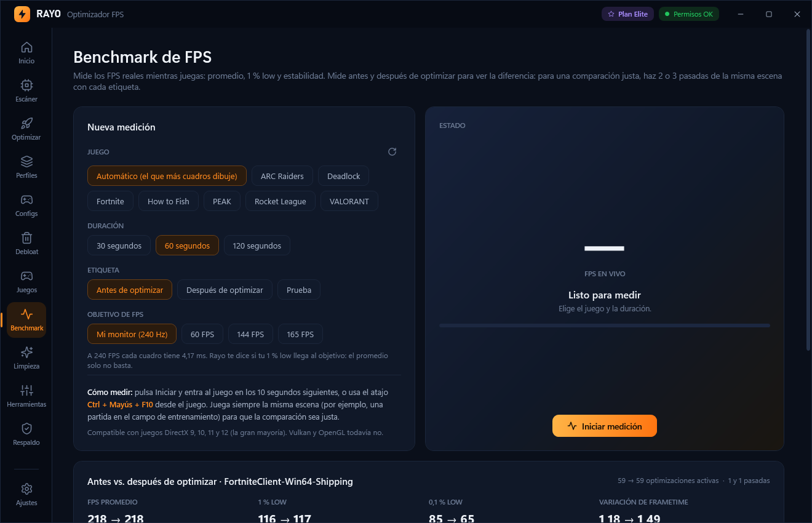Screen dimensions: 812x523
Task: Tag measurement as Después de optimizar
Action: click(x=225, y=290)
